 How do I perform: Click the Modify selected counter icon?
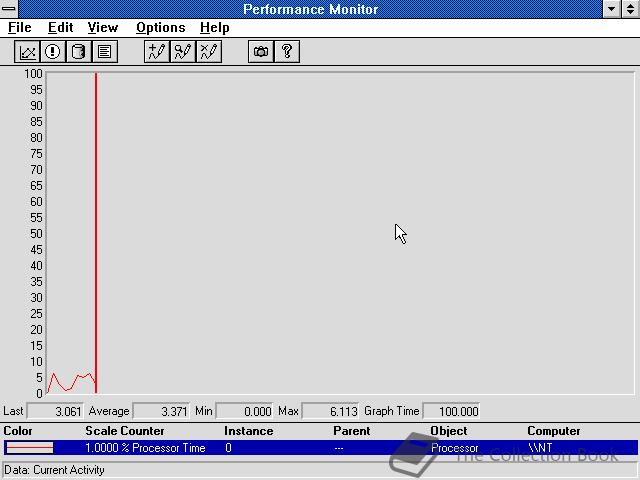(x=183, y=52)
